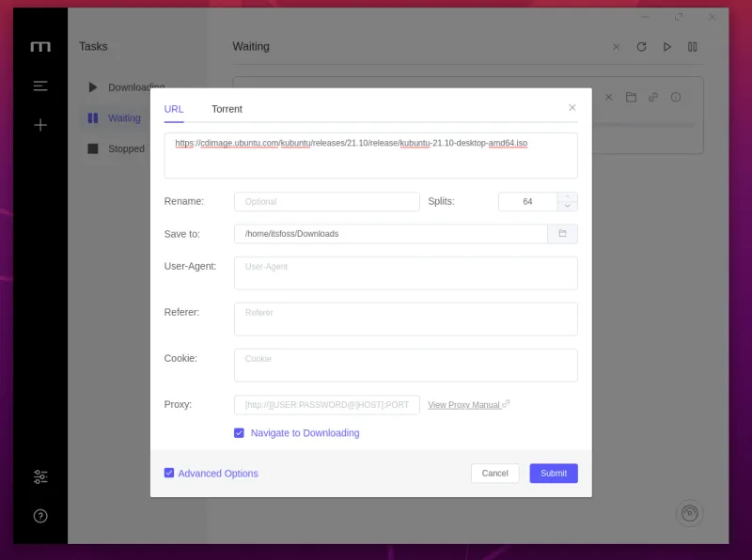Image resolution: width=752 pixels, height=560 pixels.
Task: Pause all tasks with the pause icon
Action: click(692, 47)
